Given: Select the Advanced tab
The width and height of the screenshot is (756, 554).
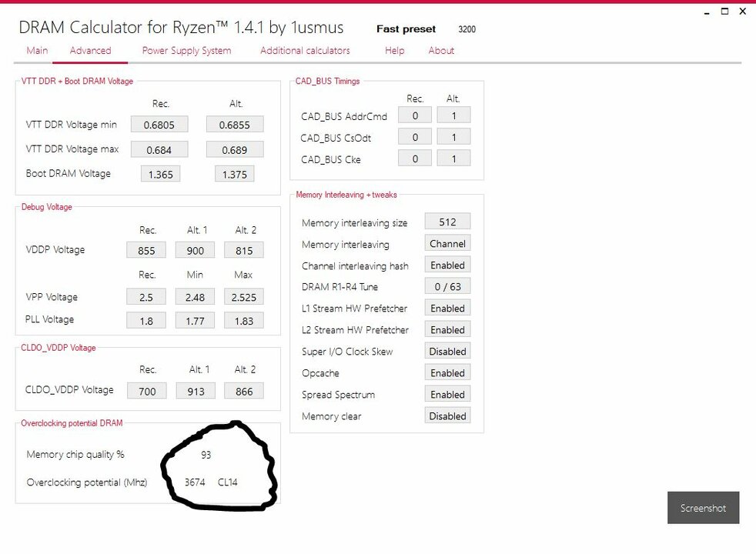Looking at the screenshot, I should coord(90,51).
